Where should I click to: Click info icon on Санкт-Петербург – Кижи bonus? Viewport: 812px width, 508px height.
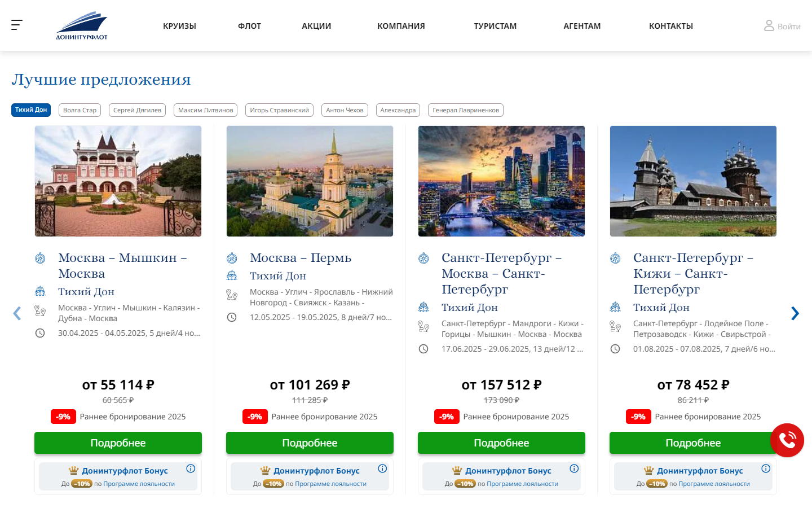766,468
